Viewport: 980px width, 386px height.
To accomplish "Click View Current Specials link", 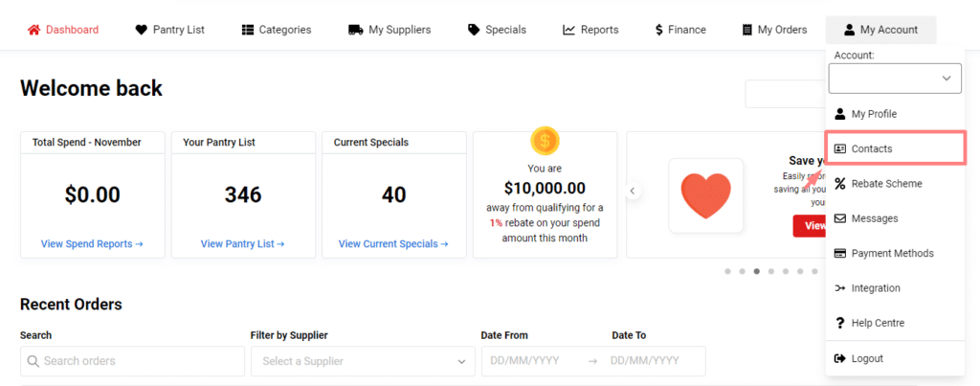I will click(393, 244).
